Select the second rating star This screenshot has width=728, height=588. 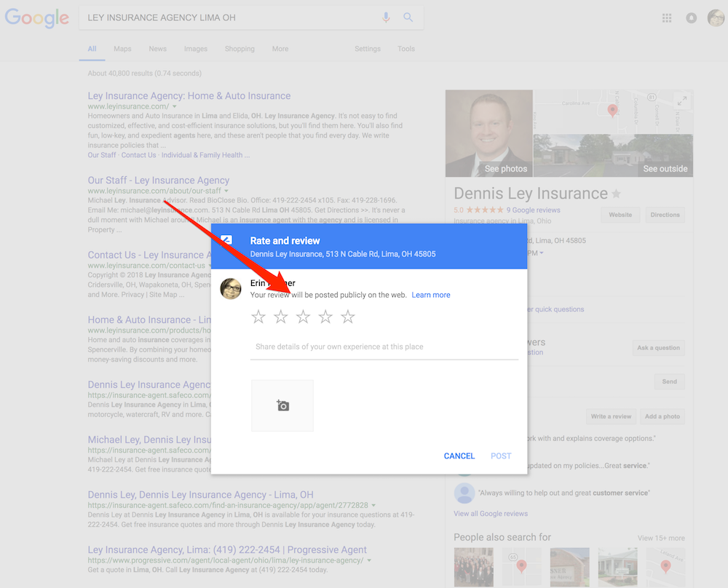(x=280, y=317)
